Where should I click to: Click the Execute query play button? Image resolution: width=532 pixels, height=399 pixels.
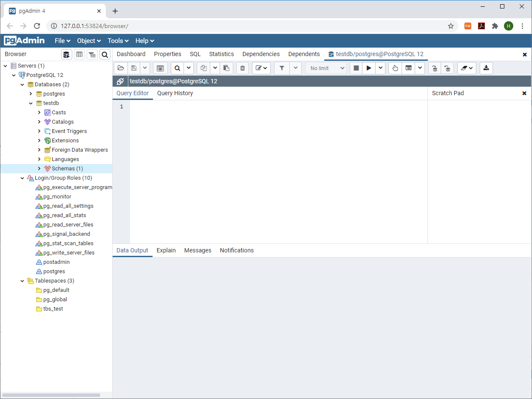[369, 68]
